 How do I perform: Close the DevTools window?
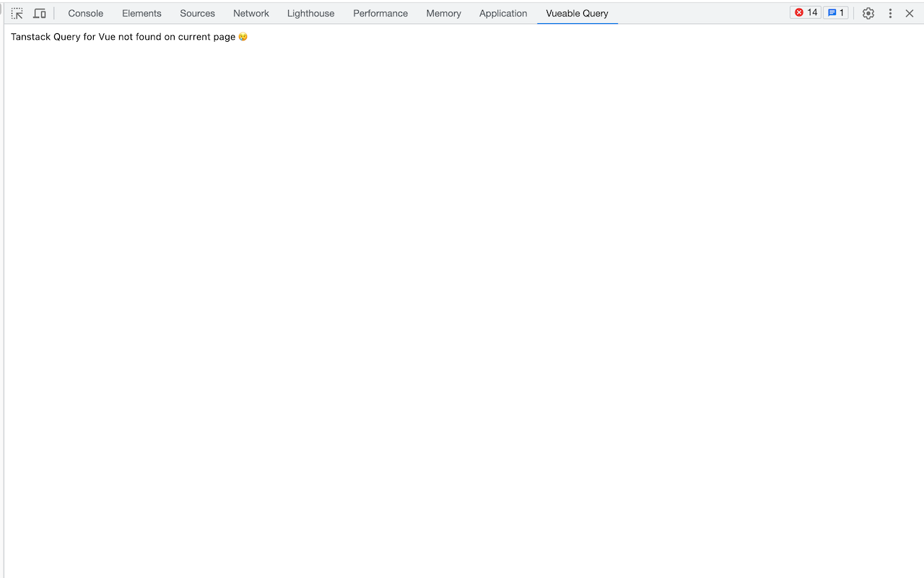coord(910,13)
